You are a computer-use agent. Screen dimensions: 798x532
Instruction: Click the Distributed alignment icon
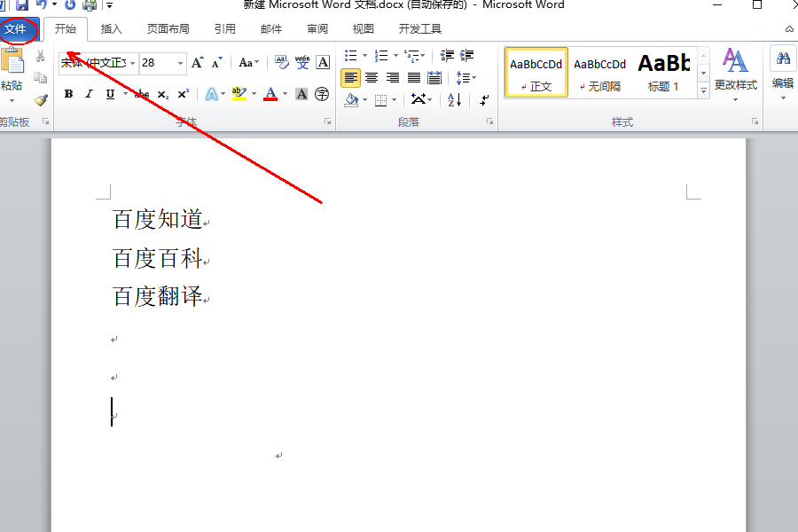tap(434, 78)
